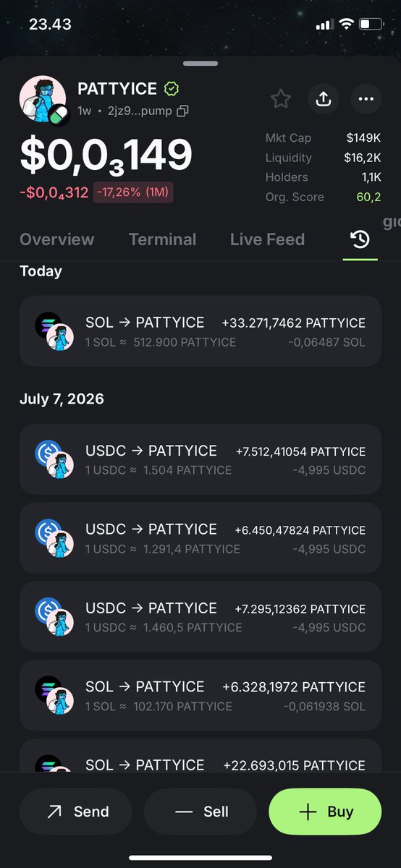
Task: Open the Live Feed tab
Action: (267, 239)
